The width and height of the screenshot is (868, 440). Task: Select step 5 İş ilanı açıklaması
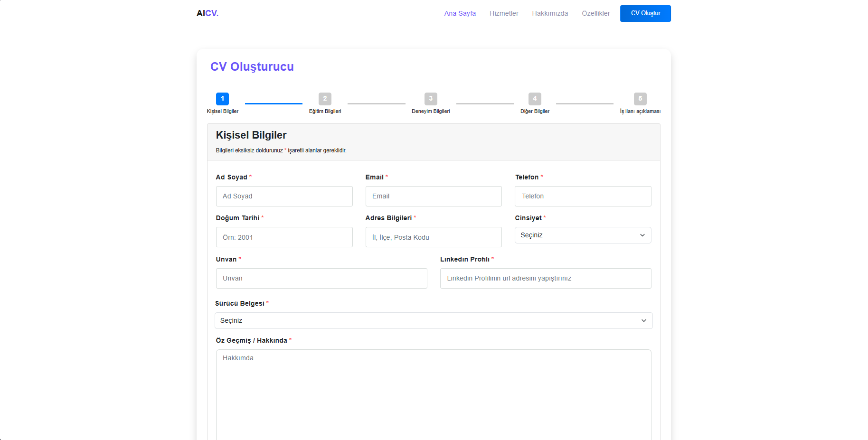640,99
